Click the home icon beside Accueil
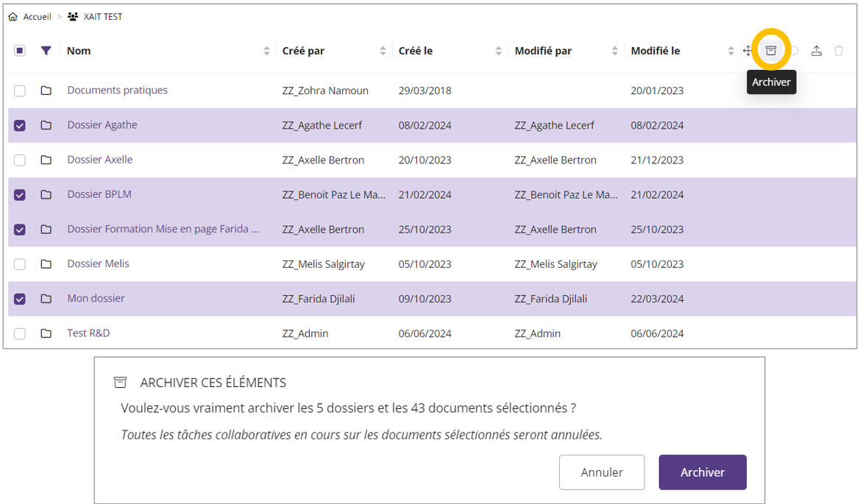The height and width of the screenshot is (504, 860). coord(13,16)
